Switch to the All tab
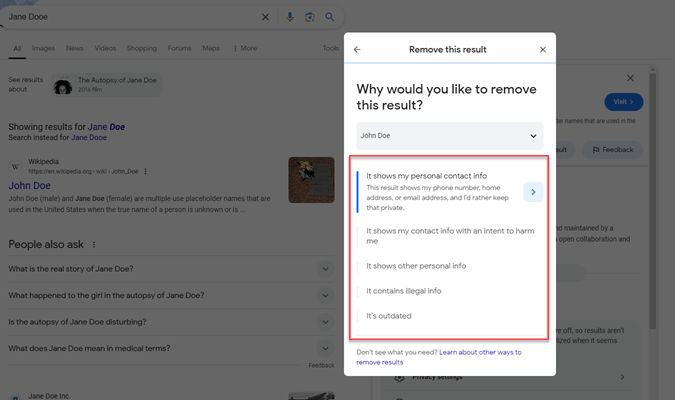This screenshot has height=400, width=675. 17,48
